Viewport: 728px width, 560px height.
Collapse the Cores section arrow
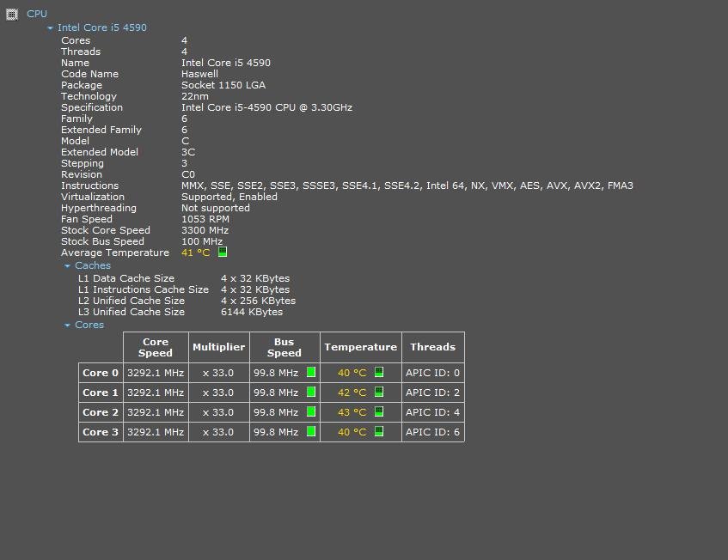coord(68,326)
